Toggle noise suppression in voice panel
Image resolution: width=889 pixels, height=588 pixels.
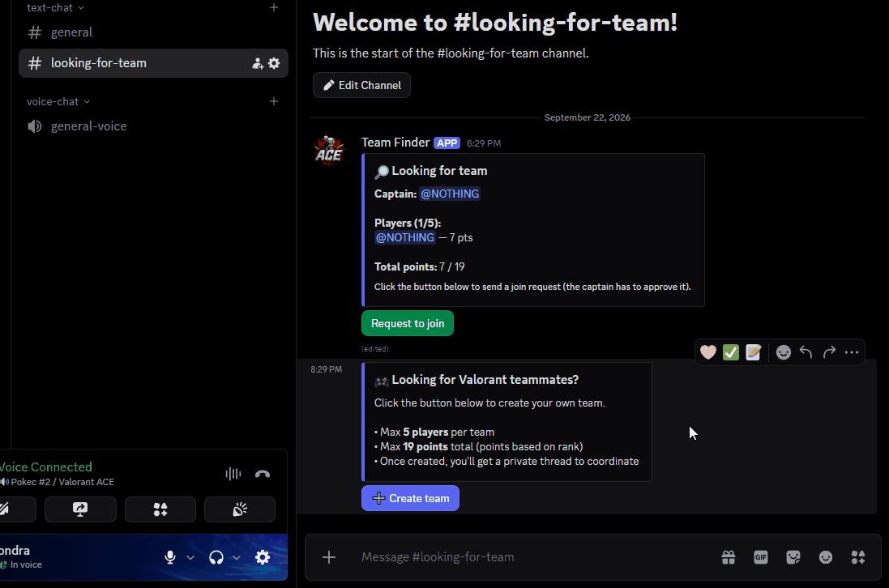pos(233,474)
